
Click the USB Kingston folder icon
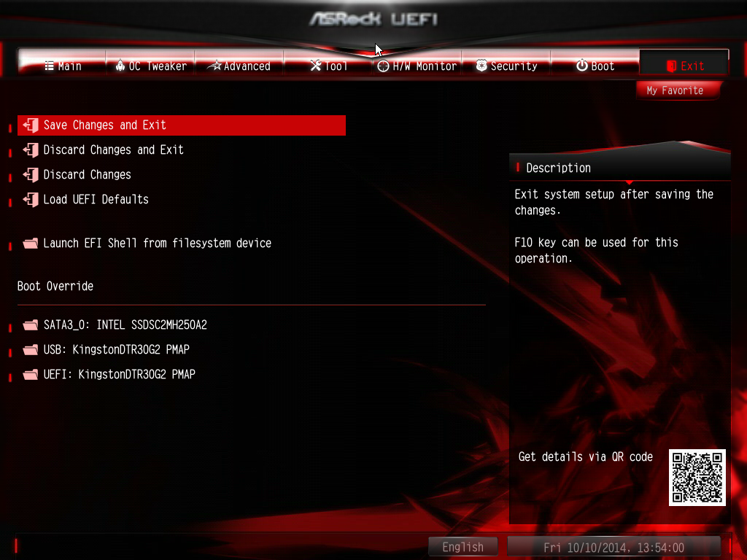click(31, 350)
